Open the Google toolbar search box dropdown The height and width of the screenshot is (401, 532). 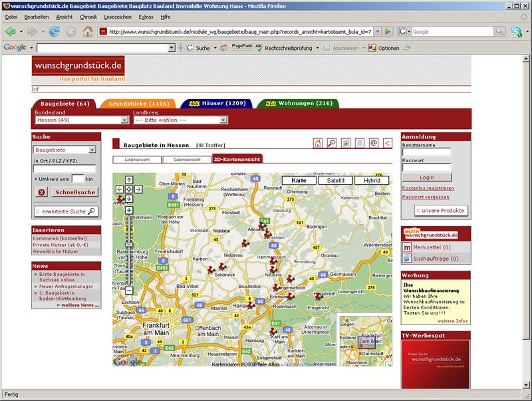(x=172, y=48)
